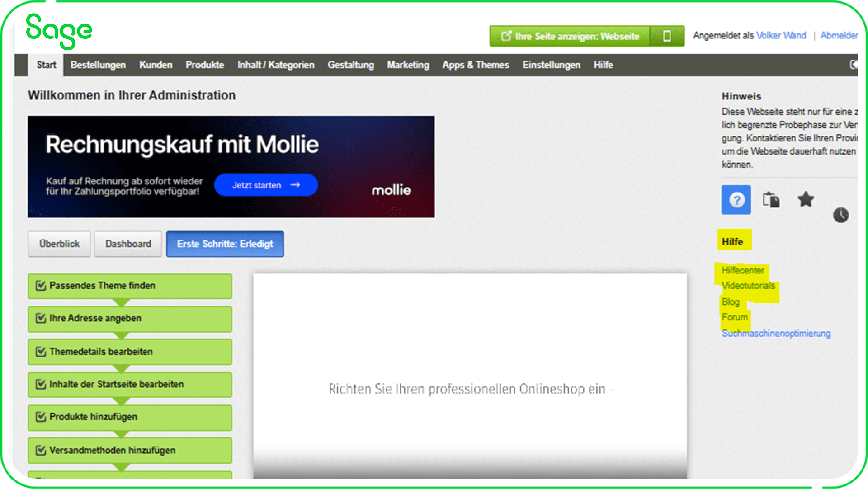The height and width of the screenshot is (489, 868).
Task: Open Forum link
Action: tap(735, 317)
